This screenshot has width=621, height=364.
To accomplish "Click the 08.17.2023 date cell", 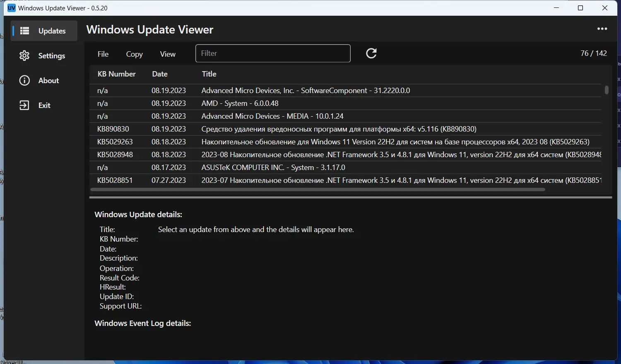I will click(x=168, y=168).
